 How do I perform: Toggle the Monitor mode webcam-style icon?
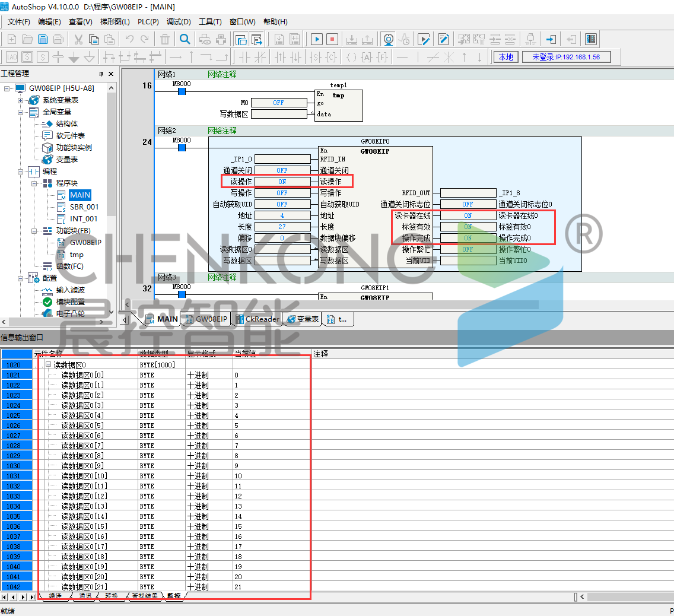388,40
